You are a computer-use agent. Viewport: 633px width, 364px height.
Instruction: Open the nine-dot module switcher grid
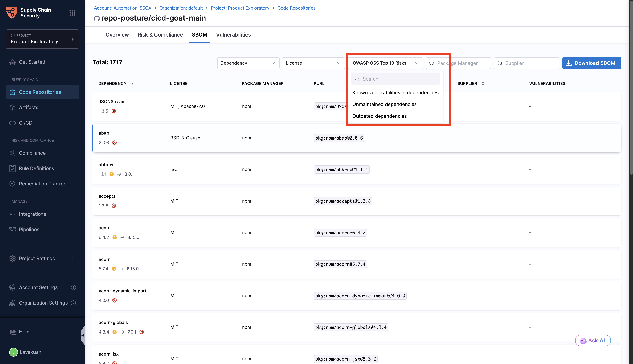(72, 13)
